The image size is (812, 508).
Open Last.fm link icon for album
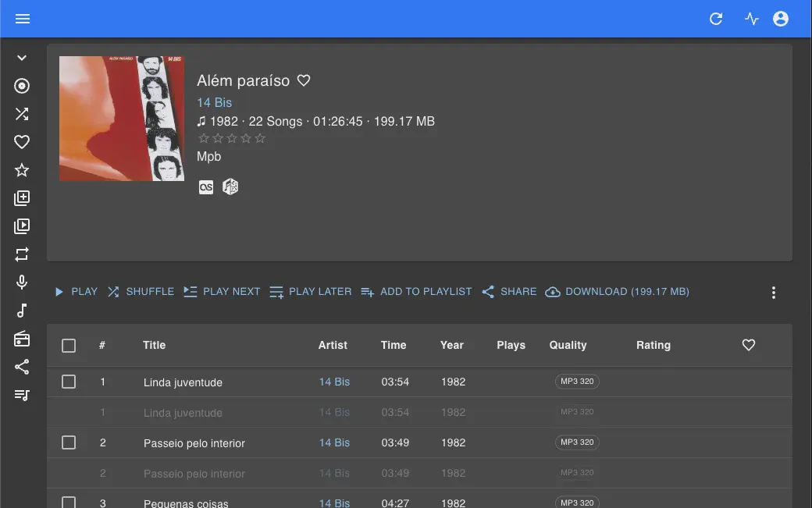click(206, 187)
